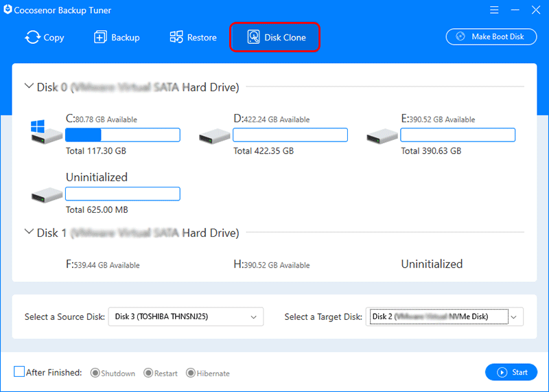The image size is (549, 392).
Task: Click the Uninitialized partition usage bar
Action: pyautogui.click(x=123, y=194)
